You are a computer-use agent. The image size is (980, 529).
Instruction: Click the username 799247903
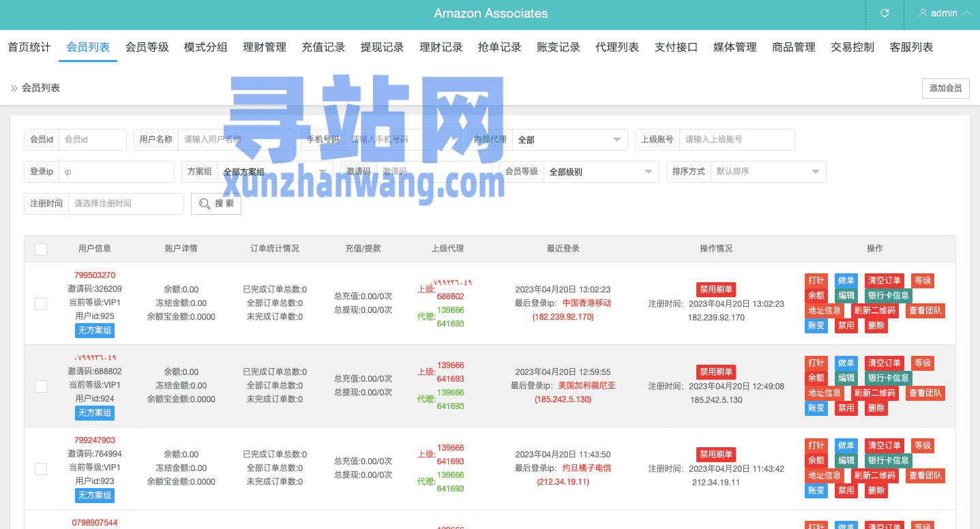tap(95, 440)
